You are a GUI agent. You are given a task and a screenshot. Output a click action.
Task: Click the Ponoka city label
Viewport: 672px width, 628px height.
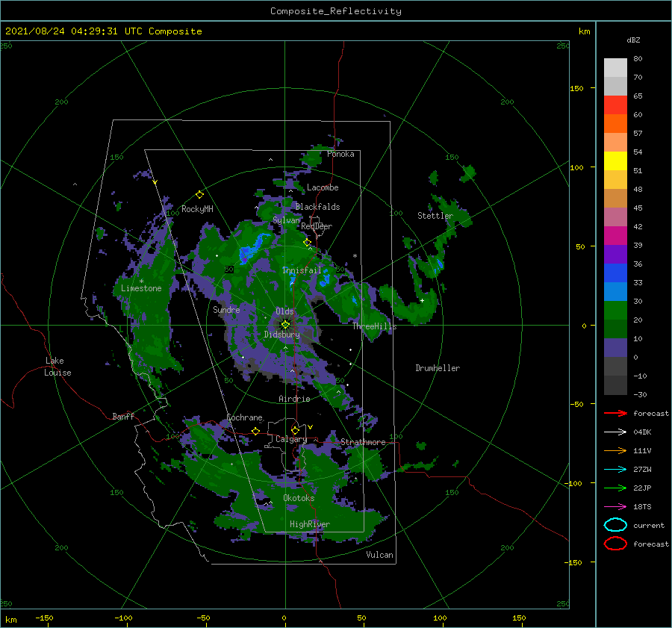(340, 154)
